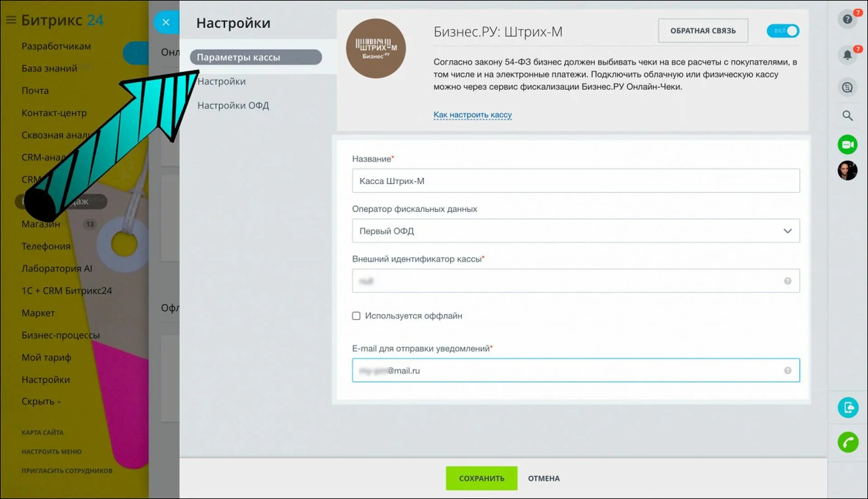Open the teal documents icon in right bar

pos(848,408)
